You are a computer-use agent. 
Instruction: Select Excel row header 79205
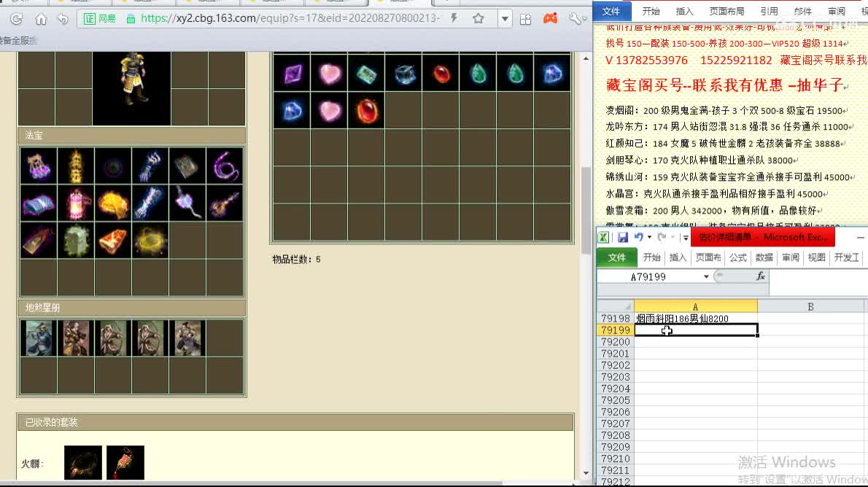coord(615,400)
